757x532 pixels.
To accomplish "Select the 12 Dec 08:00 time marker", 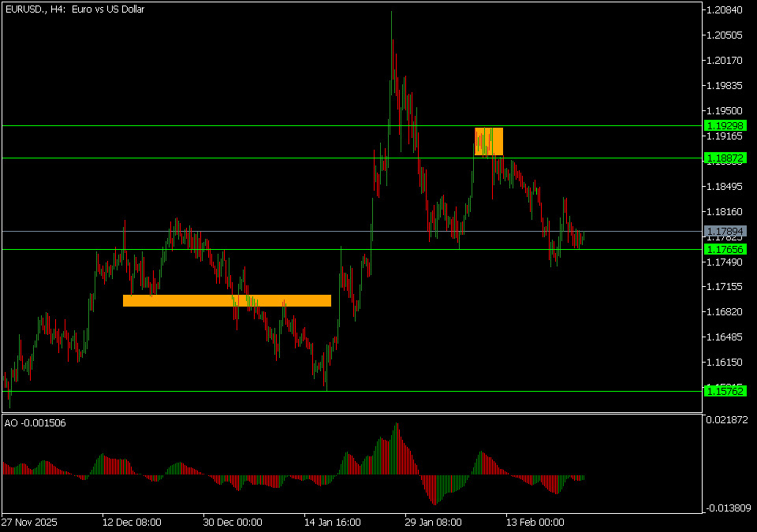I will coord(132,522).
